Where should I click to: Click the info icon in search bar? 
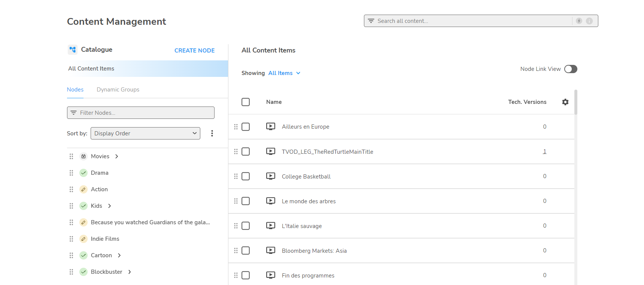click(x=589, y=21)
